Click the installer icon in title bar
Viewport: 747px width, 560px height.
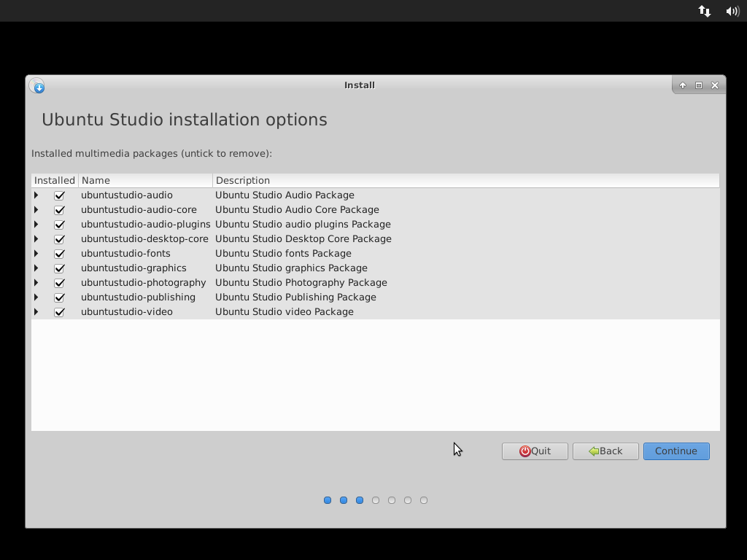click(37, 86)
